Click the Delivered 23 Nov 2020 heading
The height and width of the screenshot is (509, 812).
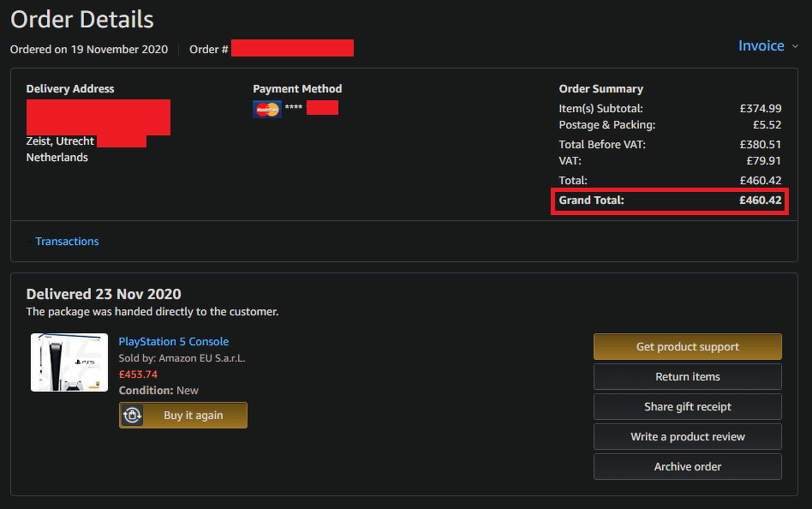click(x=104, y=294)
